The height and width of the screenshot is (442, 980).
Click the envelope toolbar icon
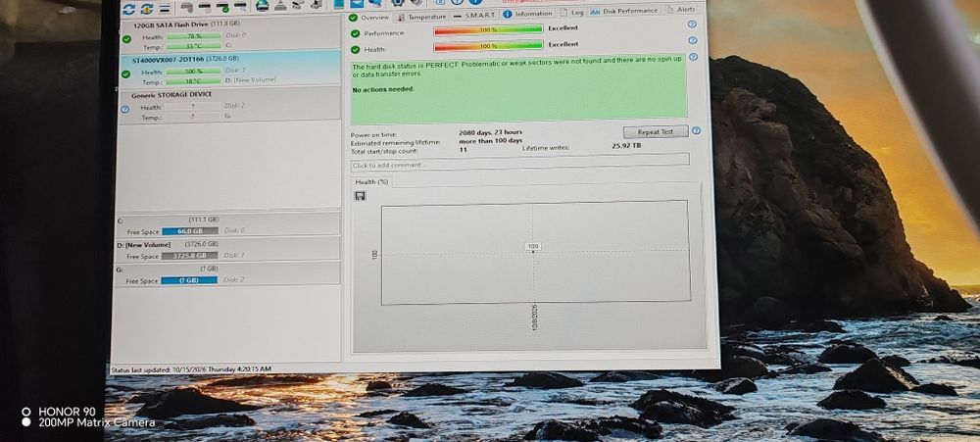pyautogui.click(x=357, y=4)
